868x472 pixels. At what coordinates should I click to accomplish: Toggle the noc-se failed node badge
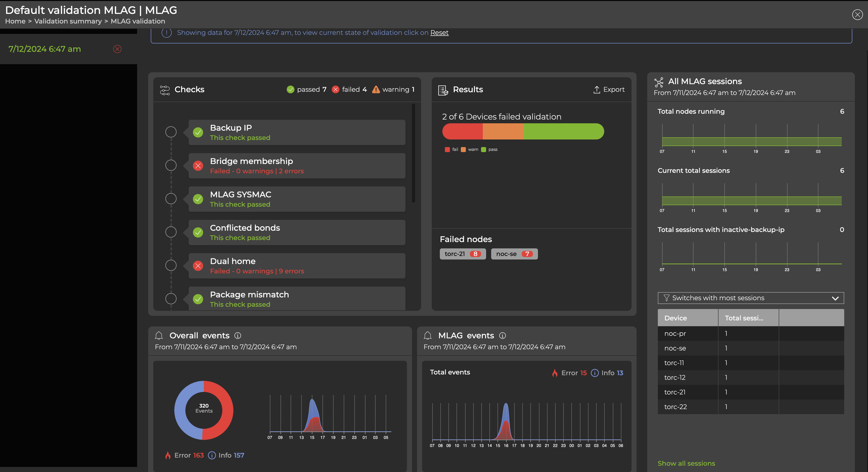point(514,253)
